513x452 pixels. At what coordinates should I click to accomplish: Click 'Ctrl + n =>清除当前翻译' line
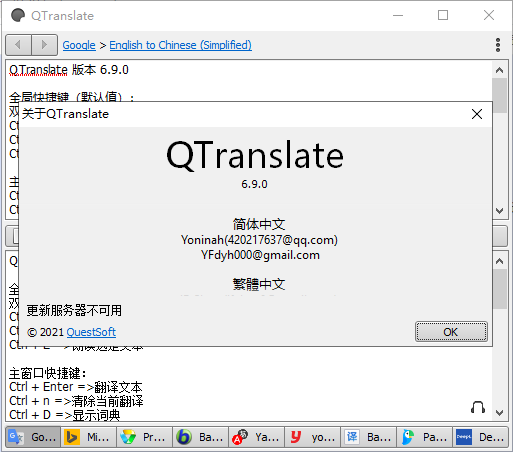[x=76, y=401]
